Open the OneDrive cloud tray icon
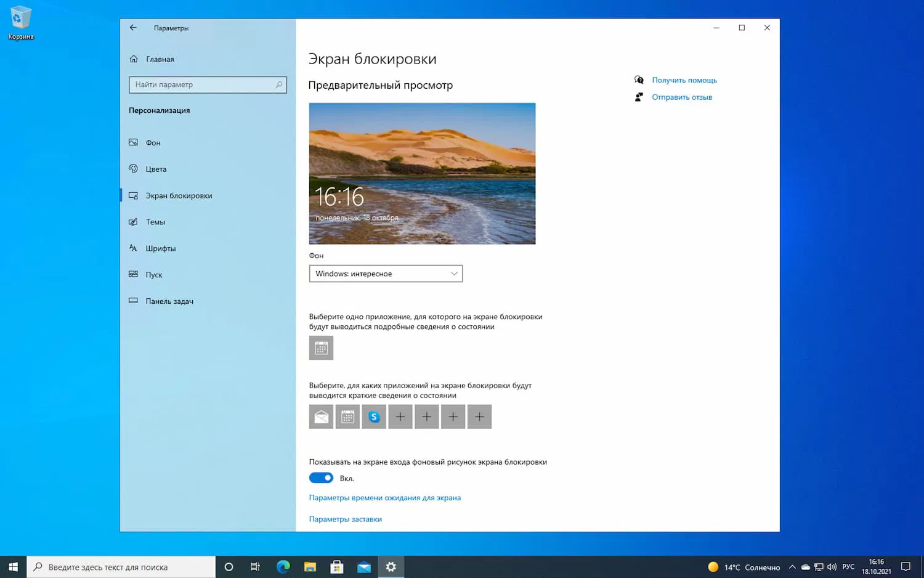924x578 pixels. pyautogui.click(x=805, y=567)
